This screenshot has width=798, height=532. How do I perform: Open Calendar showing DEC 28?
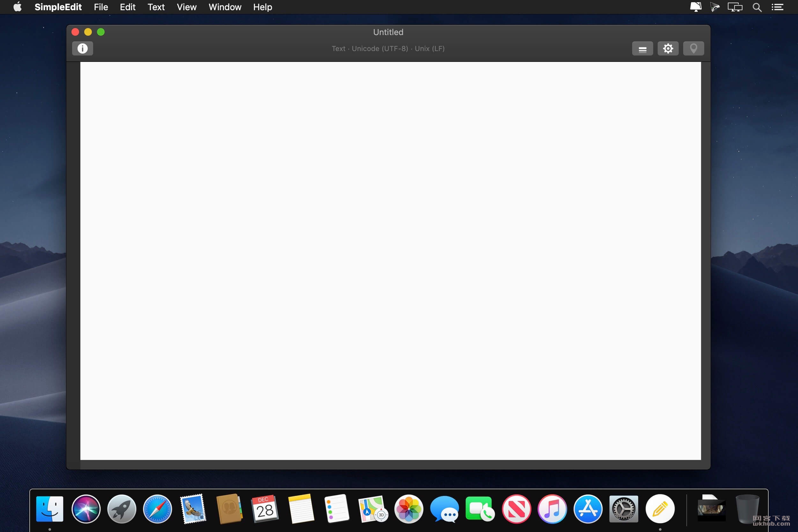coord(265,509)
